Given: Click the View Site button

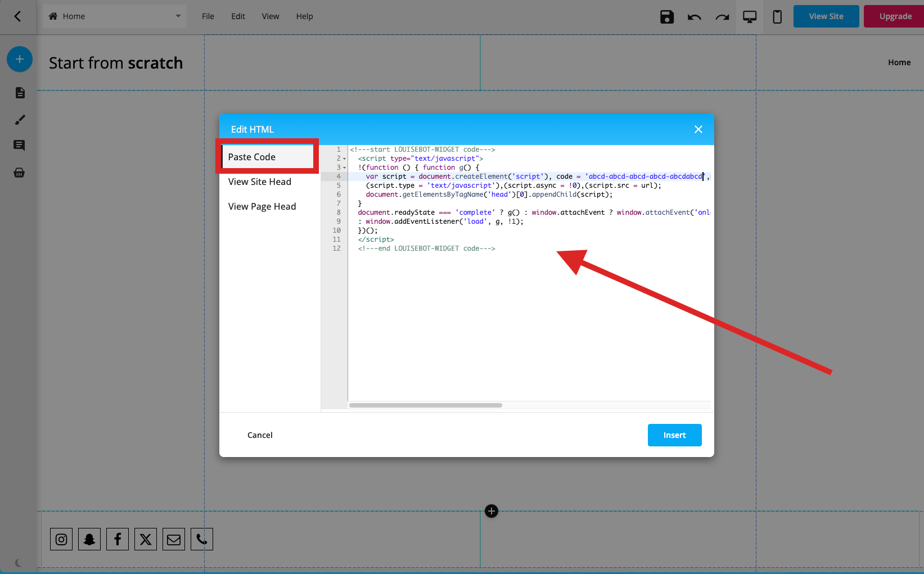Looking at the screenshot, I should [826, 16].
